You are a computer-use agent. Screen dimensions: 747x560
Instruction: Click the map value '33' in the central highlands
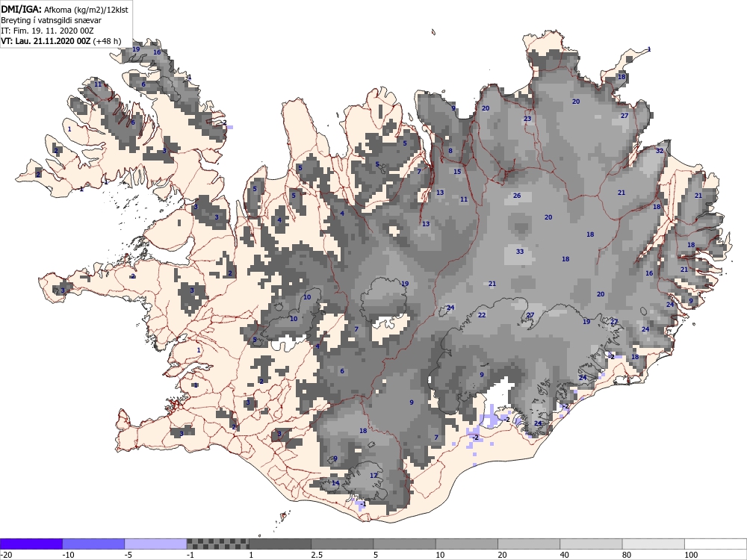point(520,252)
